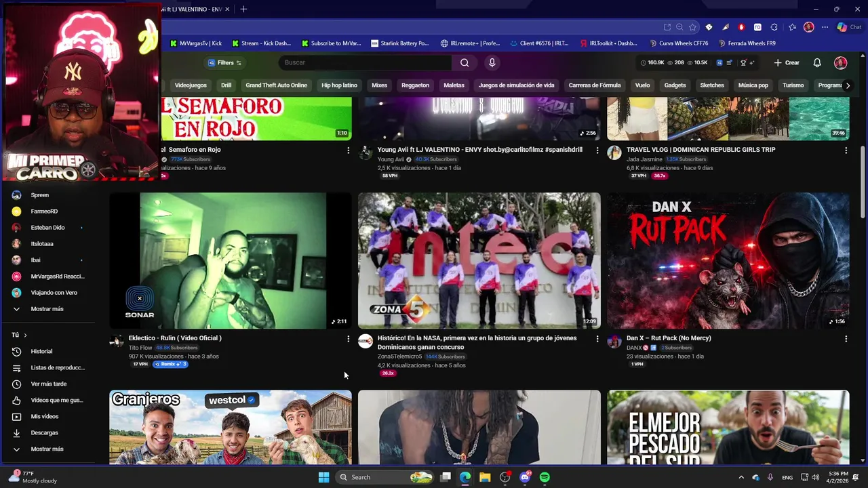Open options menu for Travel Vlog video
868x488 pixels.
(x=846, y=150)
